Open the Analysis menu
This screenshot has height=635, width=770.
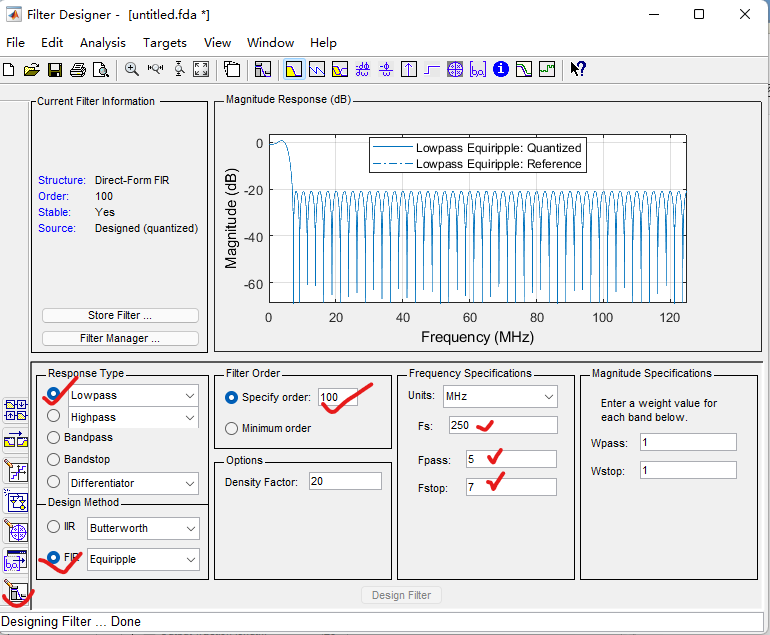102,43
